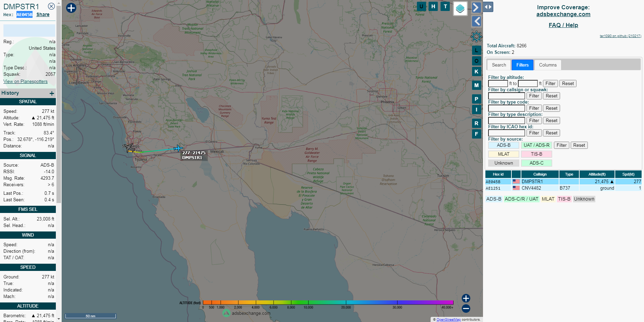
Task: Toggle the I map button
Action: (476, 109)
